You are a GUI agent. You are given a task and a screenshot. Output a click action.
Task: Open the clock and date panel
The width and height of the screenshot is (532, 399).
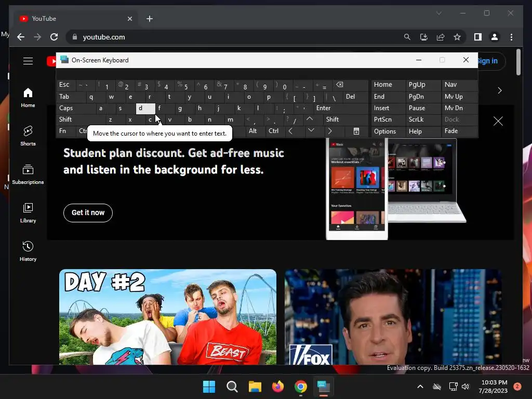[x=493, y=387]
